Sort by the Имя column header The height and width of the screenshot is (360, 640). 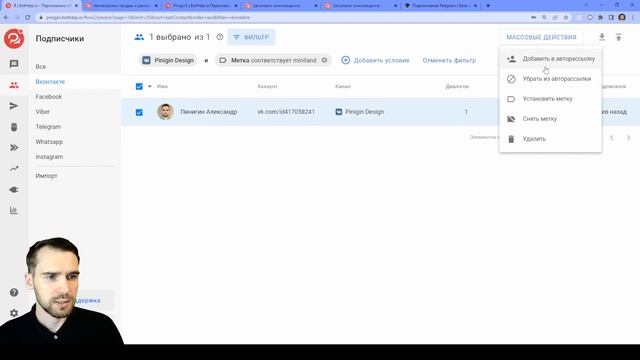tap(162, 87)
